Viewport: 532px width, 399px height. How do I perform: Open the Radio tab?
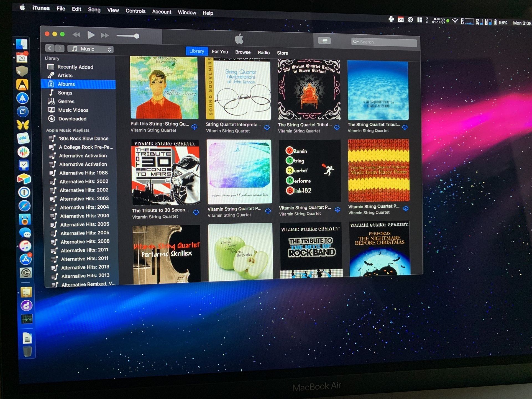tap(264, 52)
